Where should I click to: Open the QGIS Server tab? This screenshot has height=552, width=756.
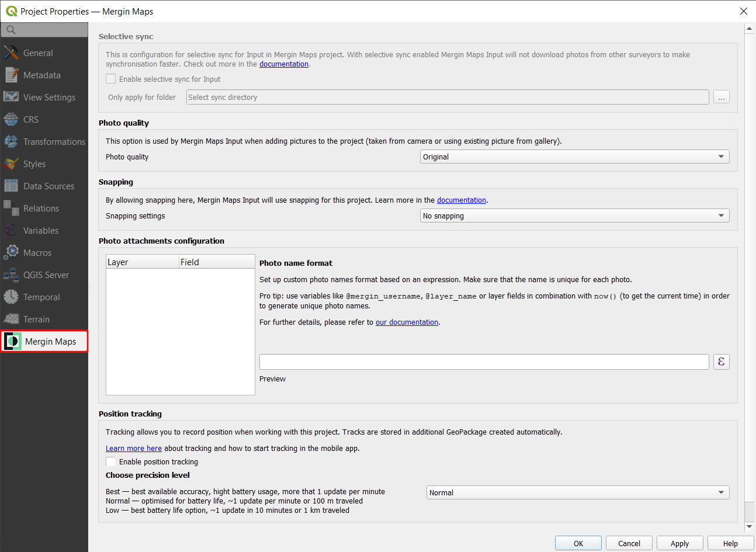[x=44, y=275]
